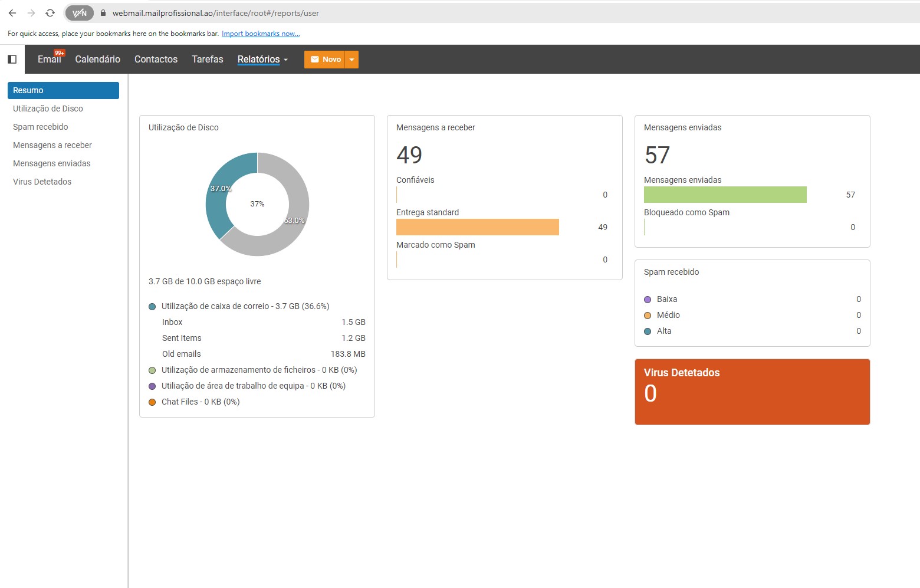Viewport: 920px width, 588px height.
Task: Open the Novo button dropdown arrow
Action: 351,60
